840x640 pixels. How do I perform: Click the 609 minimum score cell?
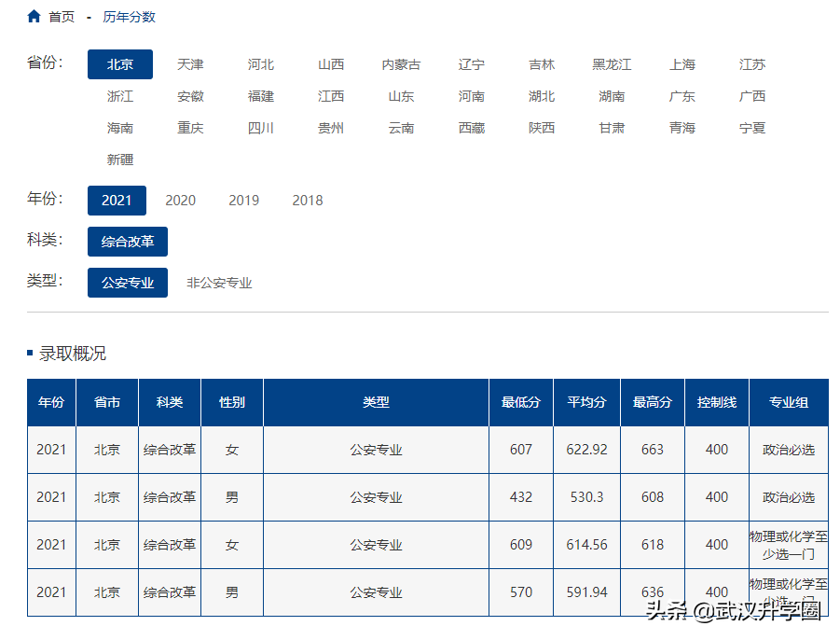point(521,545)
